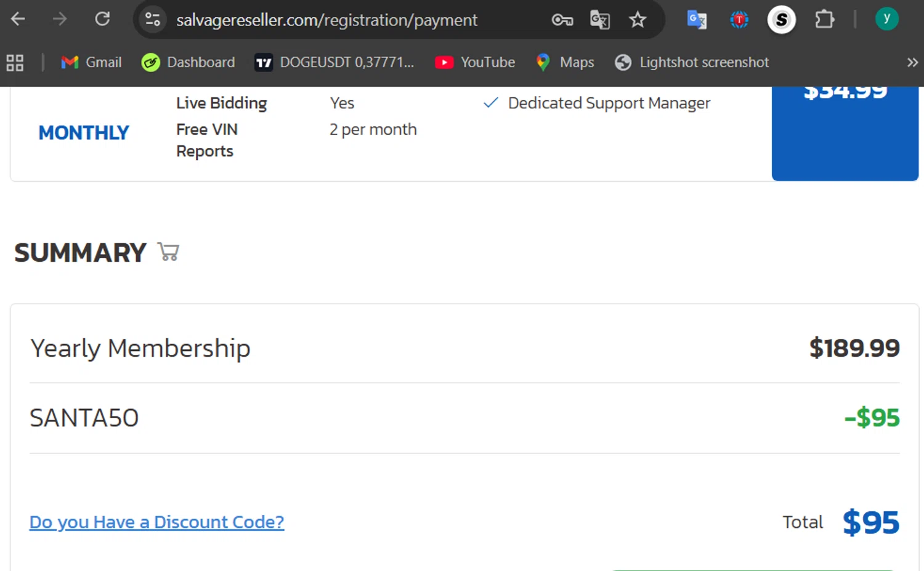Viewport: 924px width, 571px height.
Task: Click the Live Bidding label
Action: [x=222, y=103]
